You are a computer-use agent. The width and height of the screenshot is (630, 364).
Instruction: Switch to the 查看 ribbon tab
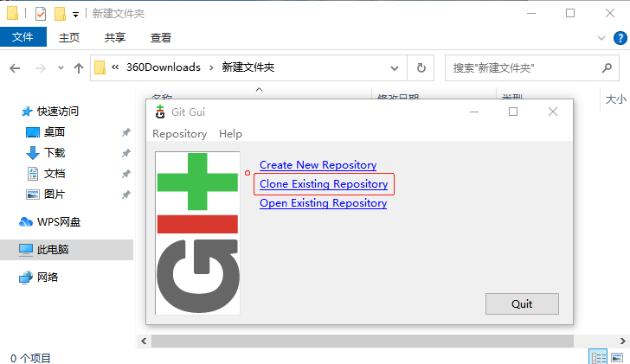(x=161, y=37)
